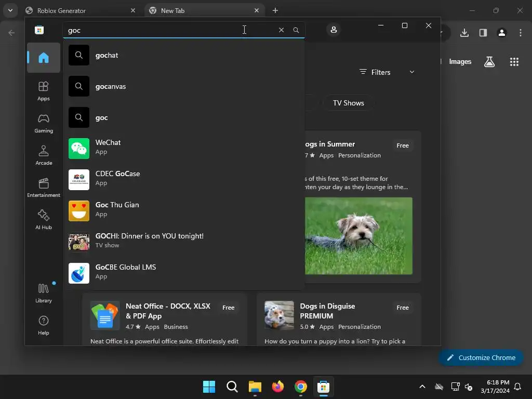Screen dimensions: 532x399
Task: Select the TV Shows filter chip
Action: point(349,103)
